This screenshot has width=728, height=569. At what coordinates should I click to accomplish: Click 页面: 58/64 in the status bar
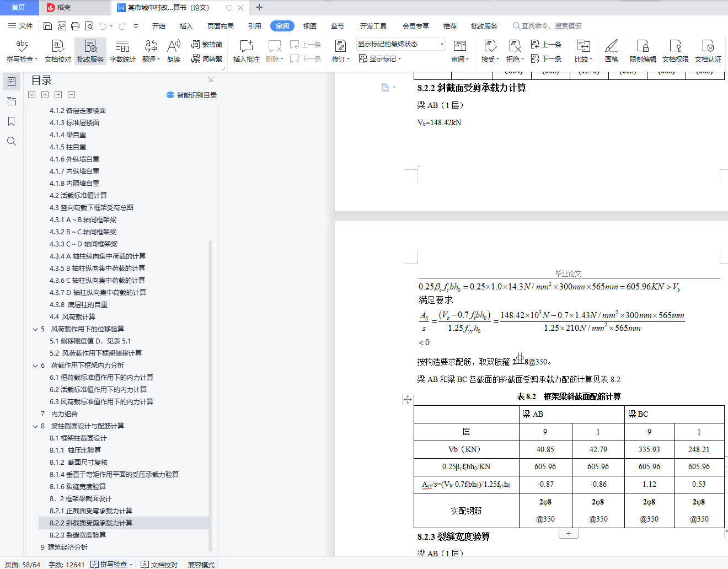click(x=23, y=565)
